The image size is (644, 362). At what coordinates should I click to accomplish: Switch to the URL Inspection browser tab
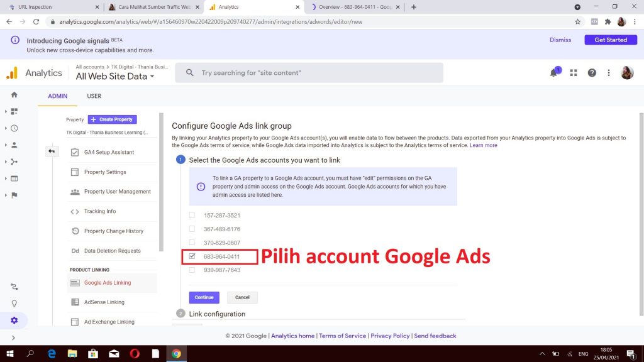pos(53,7)
